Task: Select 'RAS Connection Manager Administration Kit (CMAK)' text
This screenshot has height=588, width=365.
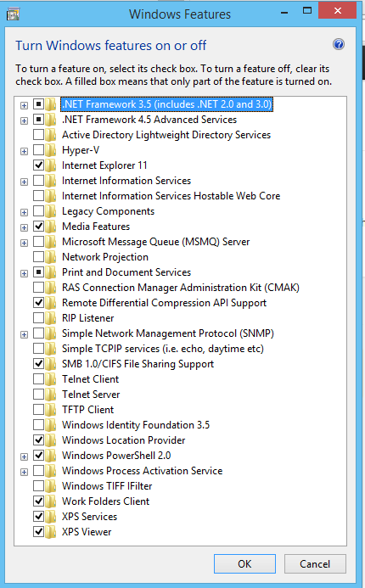Action: click(x=181, y=288)
